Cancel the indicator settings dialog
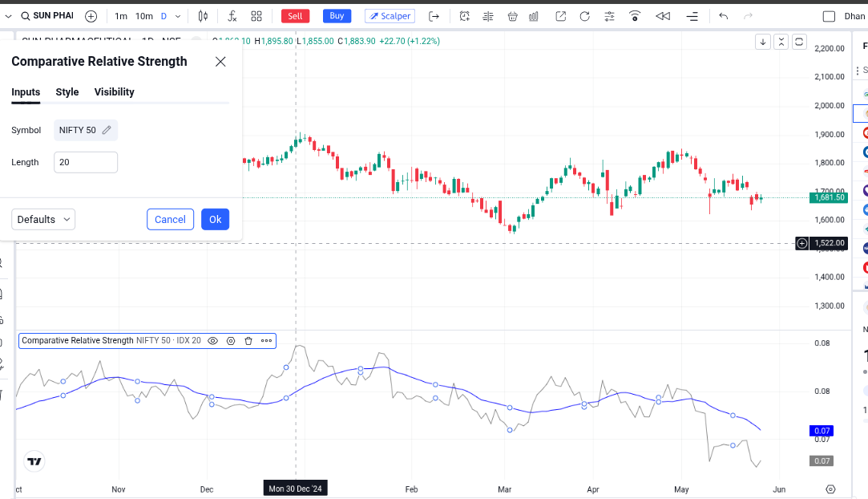This screenshot has width=868, height=499. click(170, 219)
